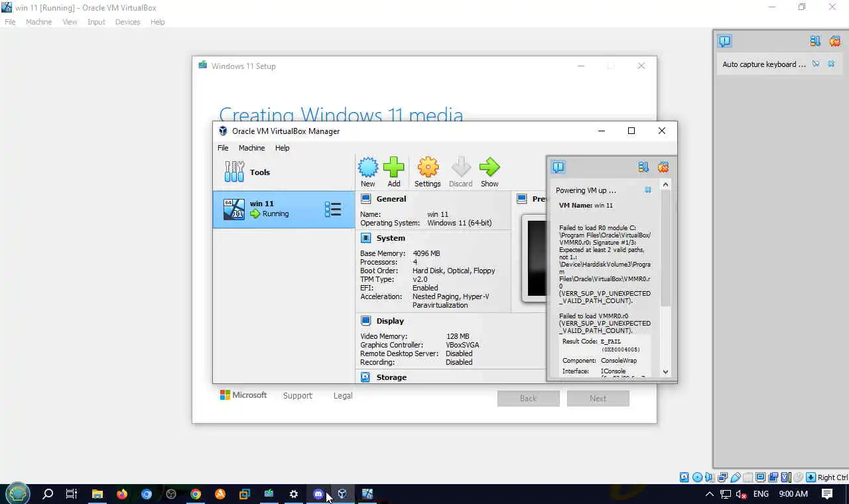Click display status bar icon
This screenshot has height=504, width=849.
[760, 477]
